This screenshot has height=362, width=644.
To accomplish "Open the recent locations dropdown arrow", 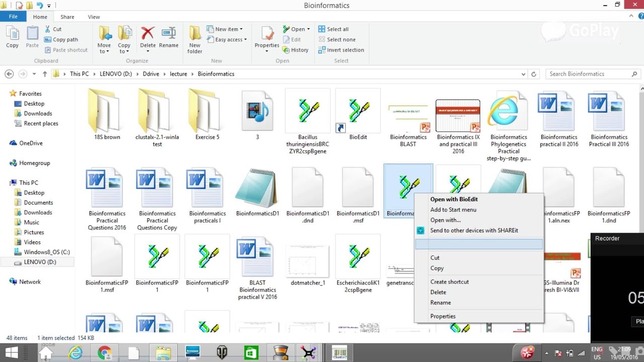I will pyautogui.click(x=34, y=74).
